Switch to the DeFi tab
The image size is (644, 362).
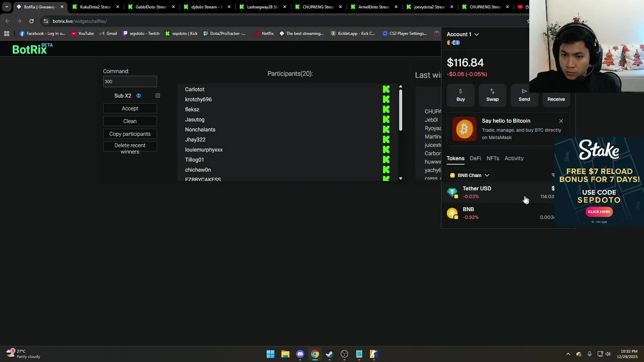coord(475,158)
